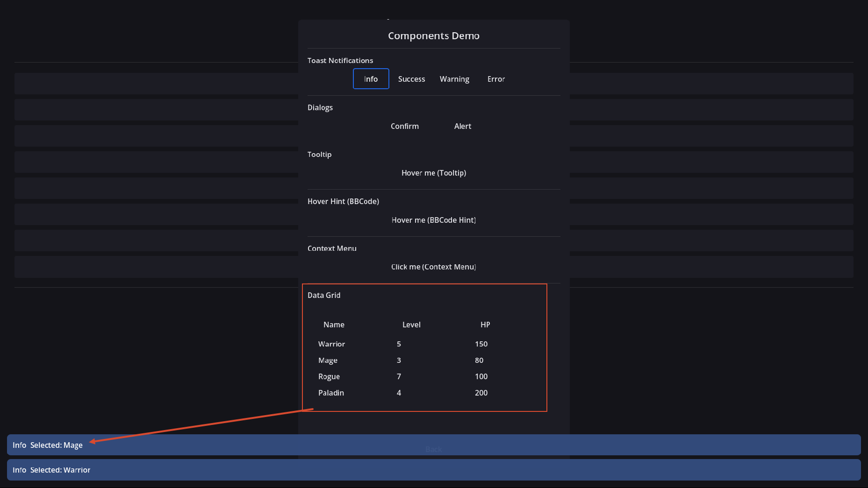Screen dimensions: 868x488
Task: Click Warrior's HP value 150
Action: pos(481,344)
